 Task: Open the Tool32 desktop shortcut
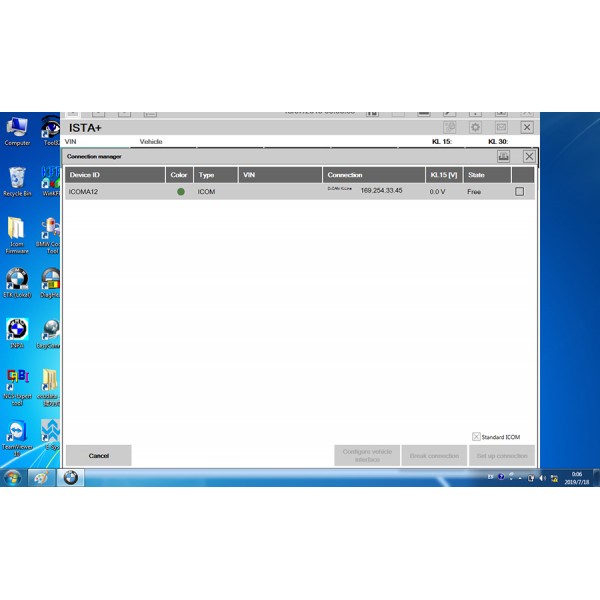tap(51, 131)
